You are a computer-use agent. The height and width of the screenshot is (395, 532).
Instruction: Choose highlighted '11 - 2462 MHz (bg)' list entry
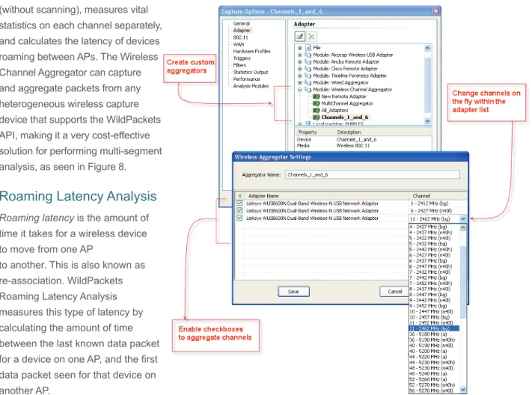click(434, 328)
